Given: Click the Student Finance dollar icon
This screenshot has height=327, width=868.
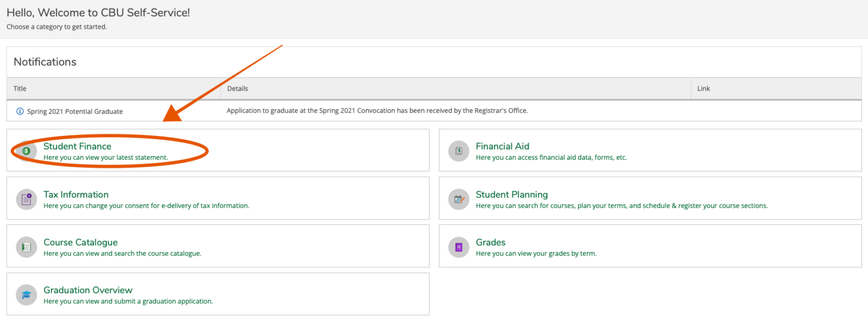Looking at the screenshot, I should point(27,151).
